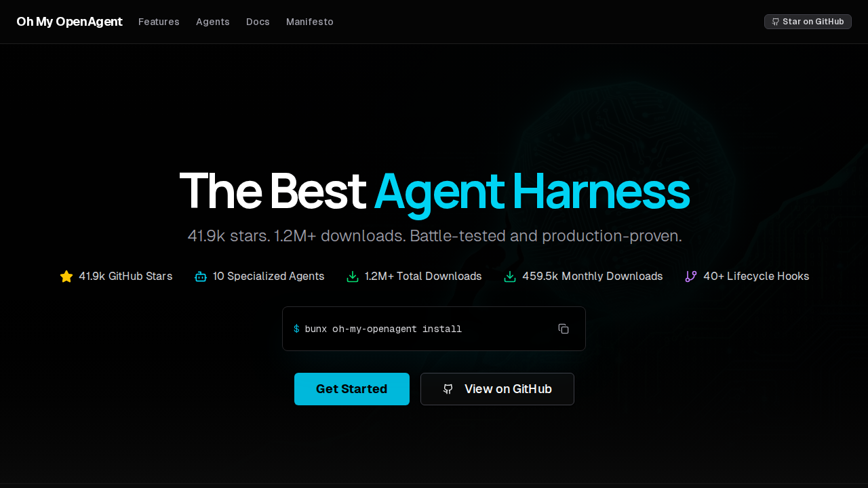The height and width of the screenshot is (488, 868).
Task: Go to the Docs page
Action: [258, 22]
